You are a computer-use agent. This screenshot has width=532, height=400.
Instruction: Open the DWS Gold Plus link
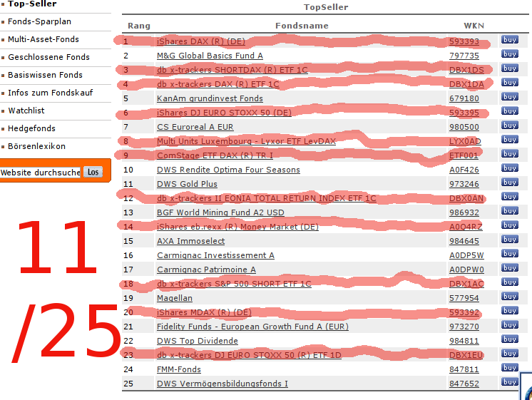187,184
